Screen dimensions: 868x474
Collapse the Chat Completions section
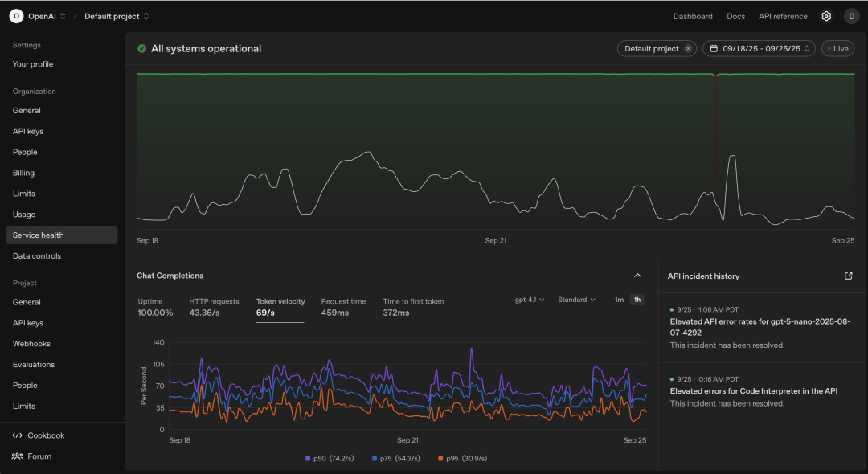(637, 276)
